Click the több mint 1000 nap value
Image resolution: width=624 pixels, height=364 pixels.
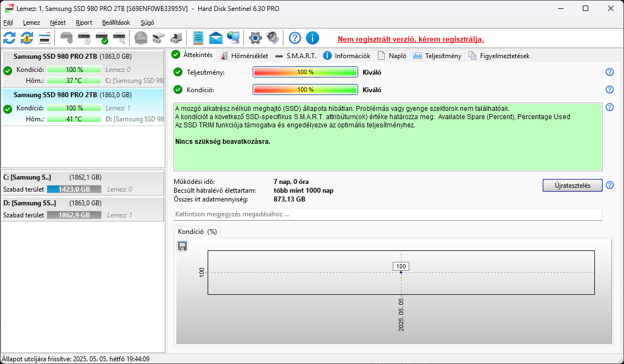point(303,191)
